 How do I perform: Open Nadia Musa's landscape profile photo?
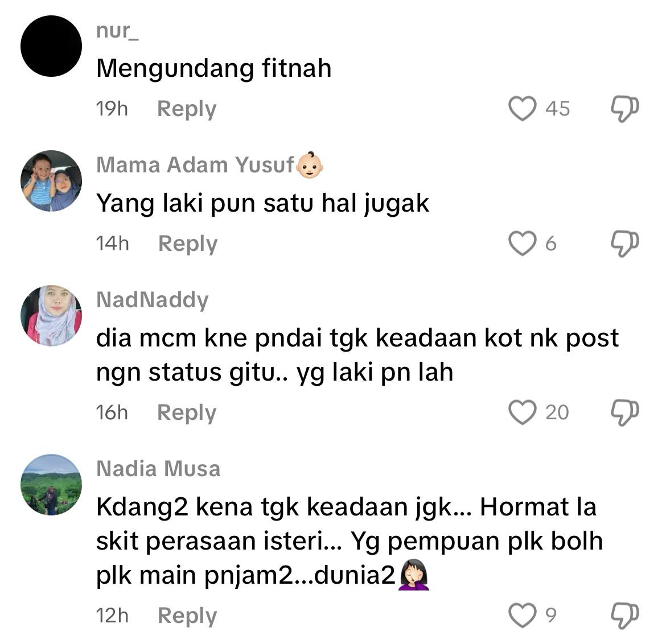[51, 484]
